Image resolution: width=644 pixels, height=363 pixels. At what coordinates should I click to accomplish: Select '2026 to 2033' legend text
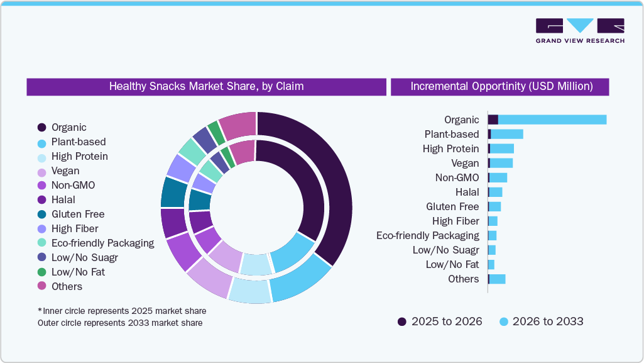(548, 321)
